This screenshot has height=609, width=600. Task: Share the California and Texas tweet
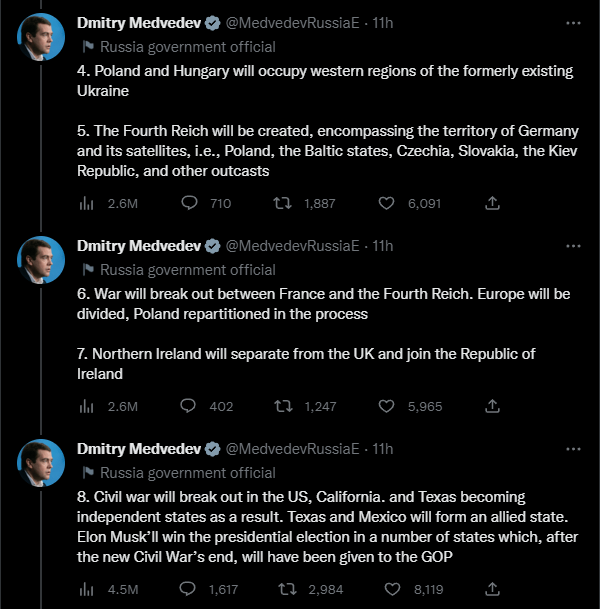click(492, 590)
